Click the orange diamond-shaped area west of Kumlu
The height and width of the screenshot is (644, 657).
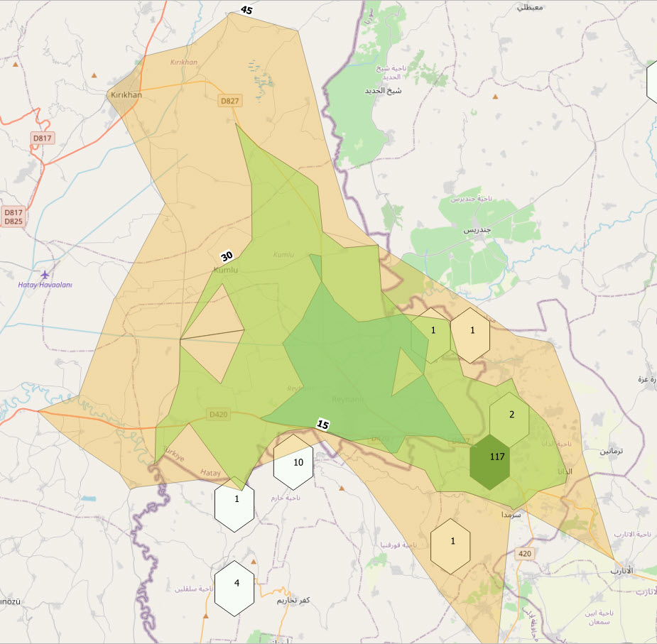212,332
